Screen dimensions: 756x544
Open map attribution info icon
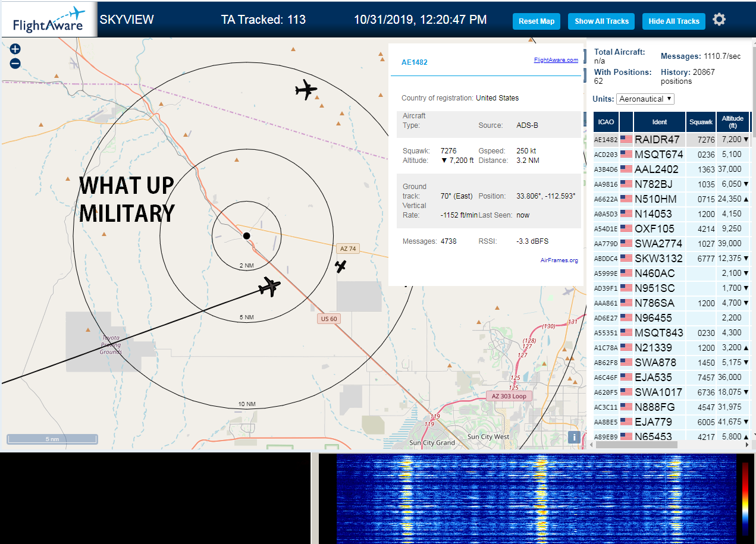click(573, 437)
